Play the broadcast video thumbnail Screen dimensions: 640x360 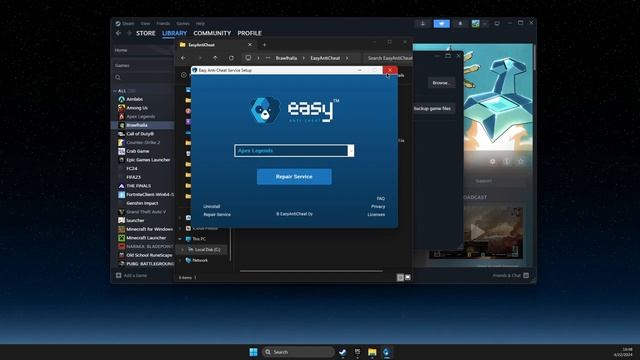pos(476,231)
